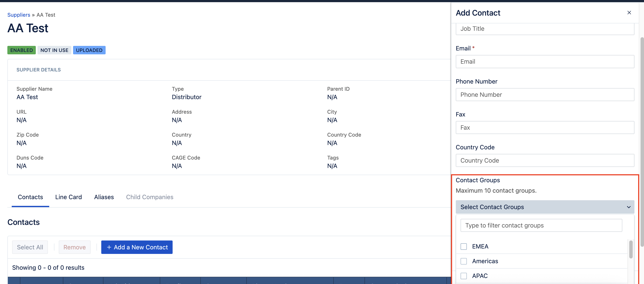Check the APAC contact group
The height and width of the screenshot is (284, 644).
[464, 276]
